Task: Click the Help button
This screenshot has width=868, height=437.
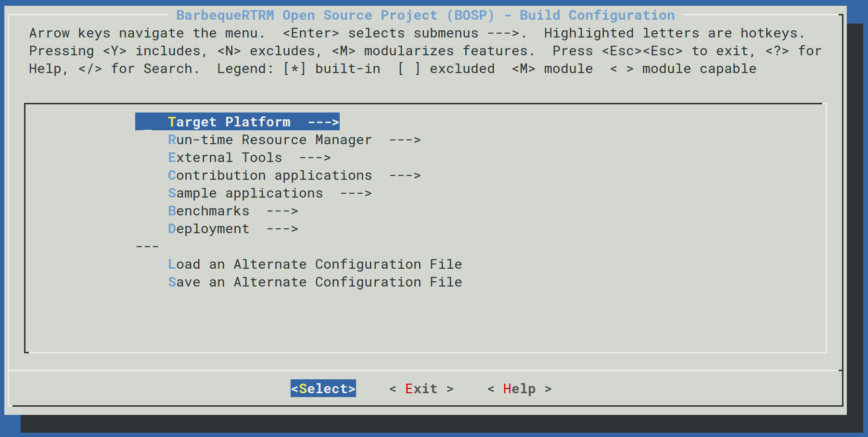Action: click(520, 388)
